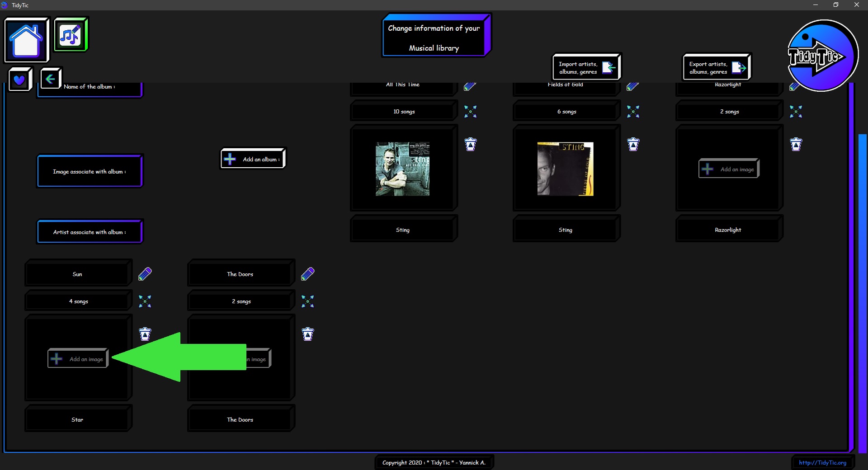The width and height of the screenshot is (868, 470).
Task: Minimize the TidyTic window
Action: coord(816,5)
